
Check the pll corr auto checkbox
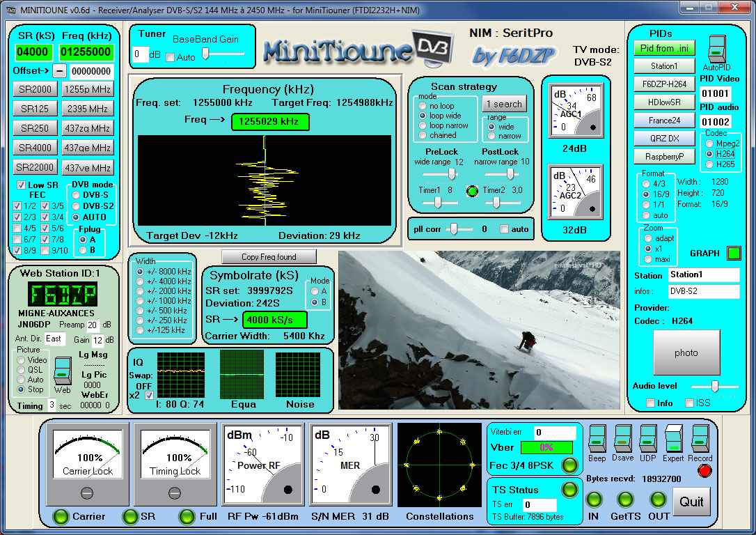coord(504,229)
